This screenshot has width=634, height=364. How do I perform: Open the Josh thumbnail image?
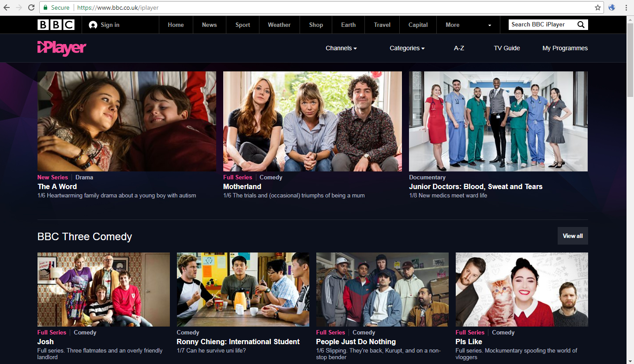pos(104,290)
